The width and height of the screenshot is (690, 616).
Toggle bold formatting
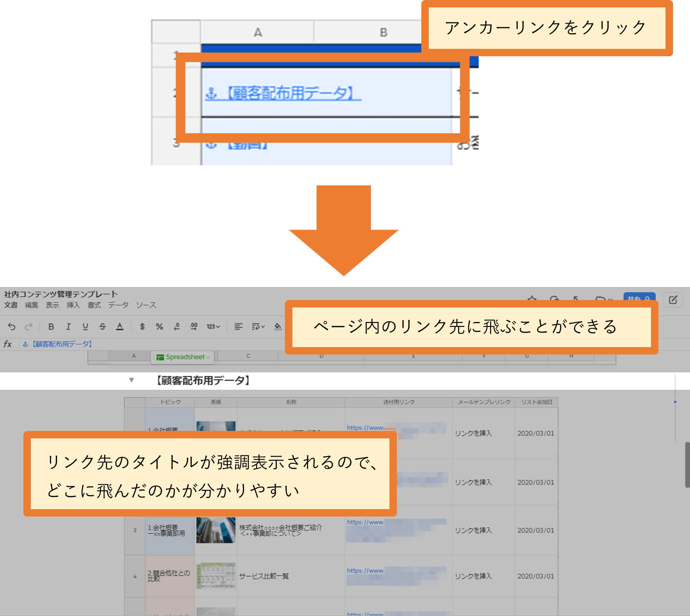coord(51,327)
